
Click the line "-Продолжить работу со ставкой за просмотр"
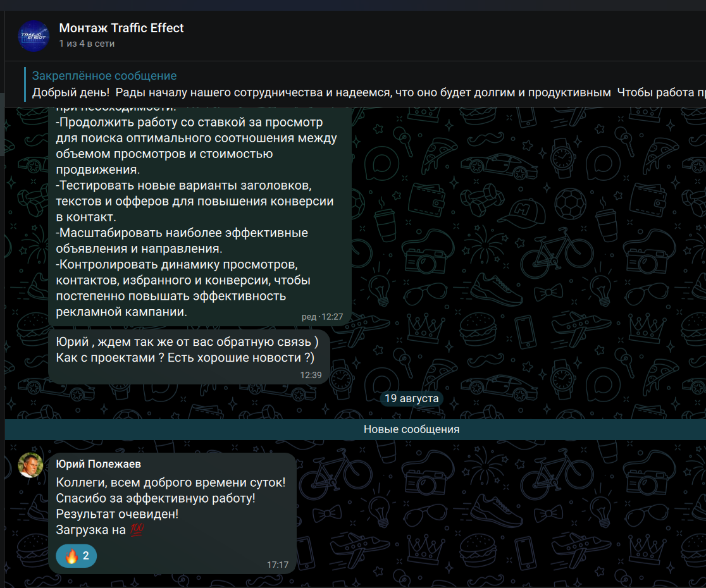pyautogui.click(x=190, y=123)
